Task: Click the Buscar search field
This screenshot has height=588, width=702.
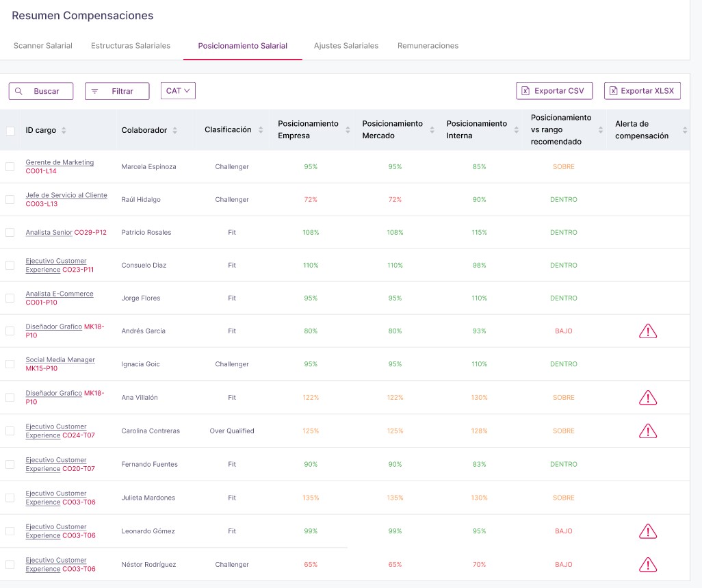Action: 41,91
